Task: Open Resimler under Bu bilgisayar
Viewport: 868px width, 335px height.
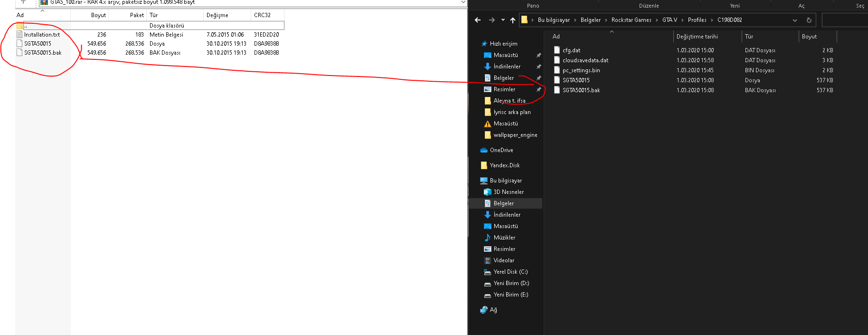Action: (504, 249)
